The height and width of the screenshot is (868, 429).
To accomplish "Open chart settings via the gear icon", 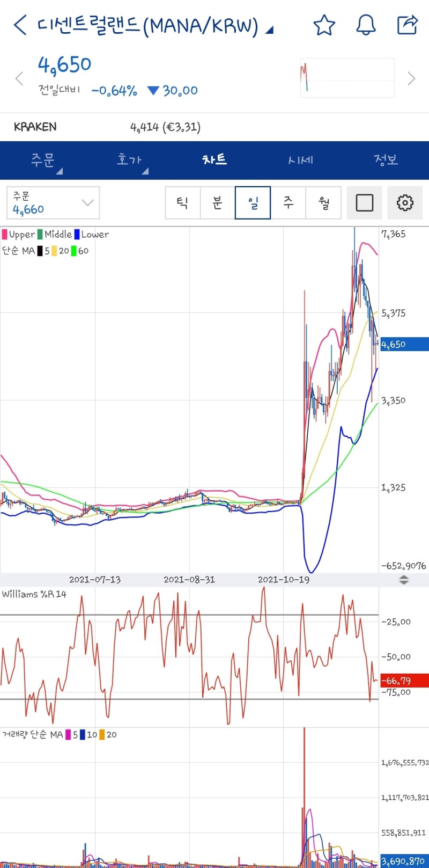I will pyautogui.click(x=405, y=203).
